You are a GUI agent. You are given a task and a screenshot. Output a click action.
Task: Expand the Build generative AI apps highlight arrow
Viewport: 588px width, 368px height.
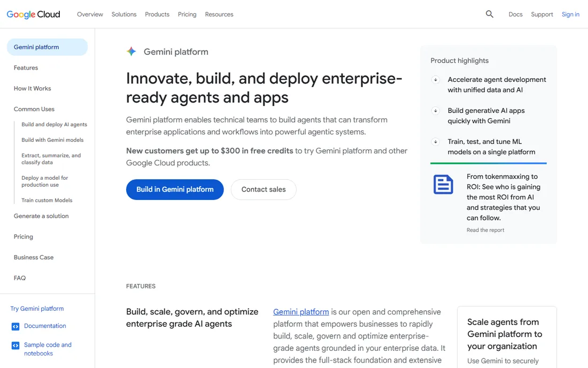tap(435, 111)
